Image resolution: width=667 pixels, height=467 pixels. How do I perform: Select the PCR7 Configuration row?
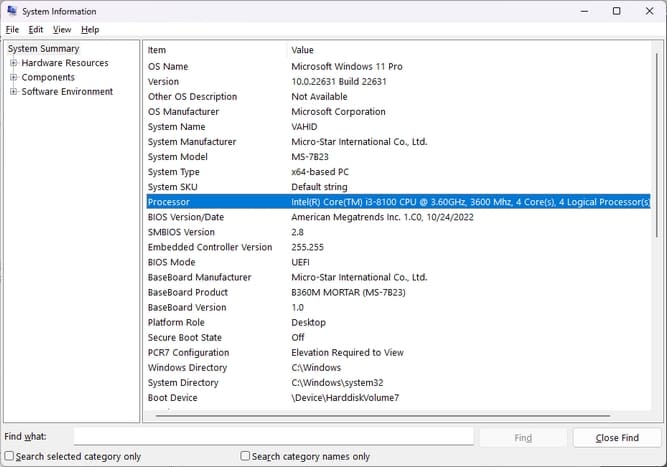(398, 353)
